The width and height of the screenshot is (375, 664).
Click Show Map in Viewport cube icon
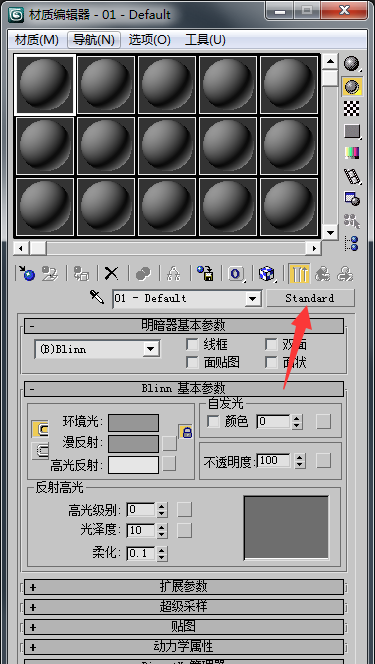coord(267,274)
